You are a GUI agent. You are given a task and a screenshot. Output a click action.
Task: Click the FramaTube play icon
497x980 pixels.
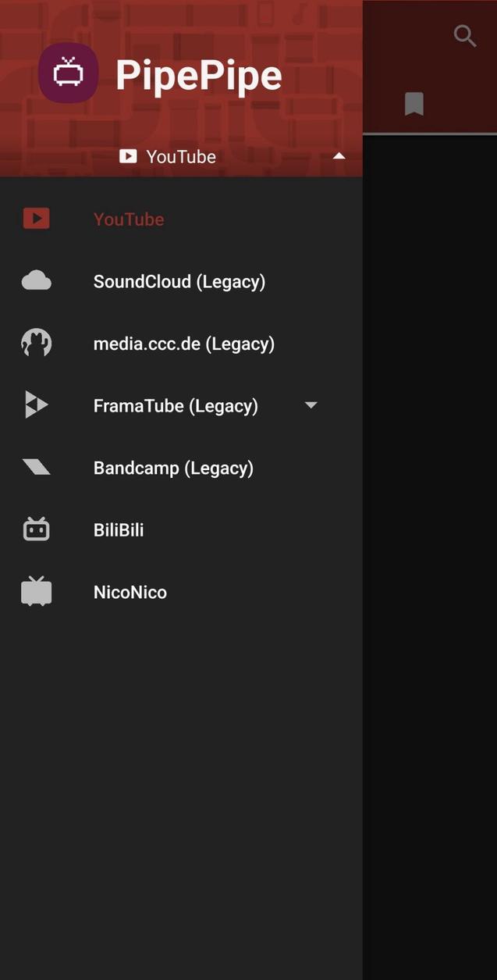pos(36,404)
